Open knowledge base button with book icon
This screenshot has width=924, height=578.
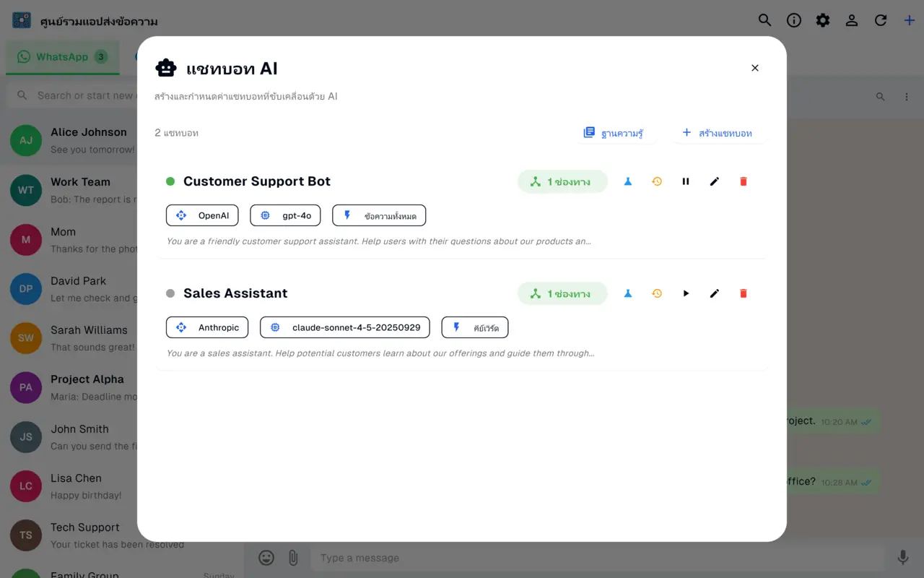(614, 133)
